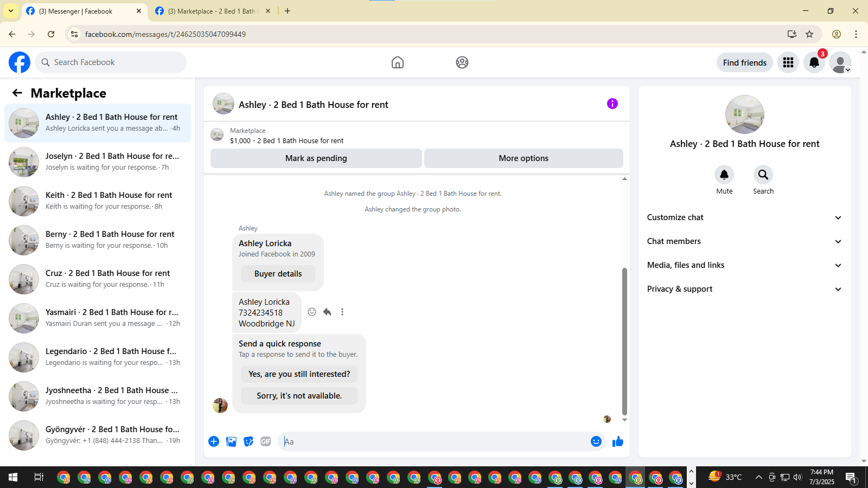Open Gyöngyvér's conversation
Image resolution: width=868 pixels, height=488 pixels.
coord(98,435)
